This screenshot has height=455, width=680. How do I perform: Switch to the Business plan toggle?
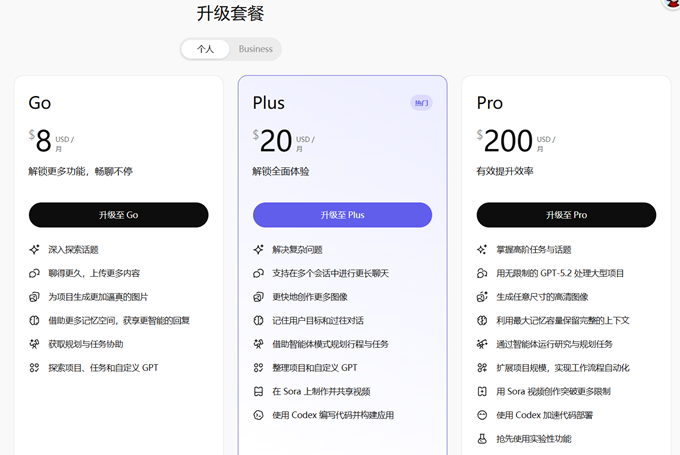point(255,49)
